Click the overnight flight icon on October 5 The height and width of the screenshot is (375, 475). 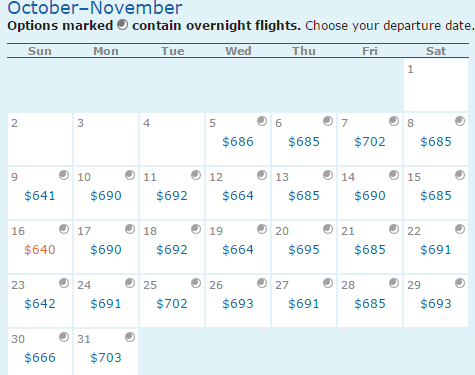click(x=262, y=121)
